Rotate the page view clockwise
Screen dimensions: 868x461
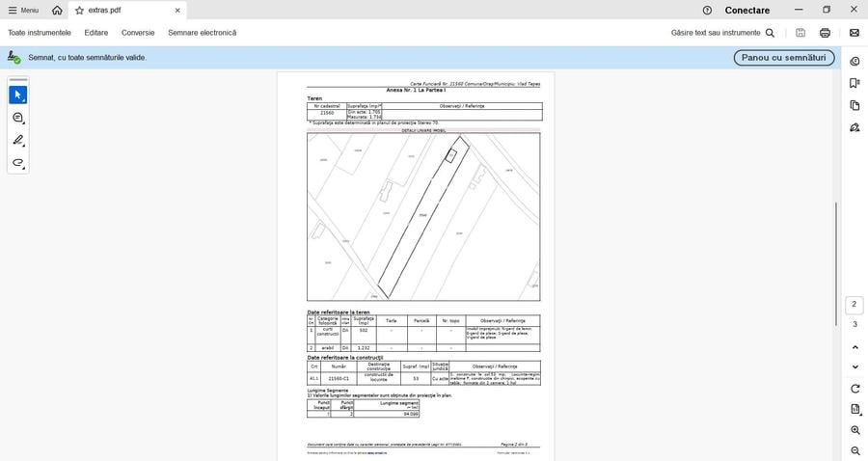pyautogui.click(x=854, y=389)
